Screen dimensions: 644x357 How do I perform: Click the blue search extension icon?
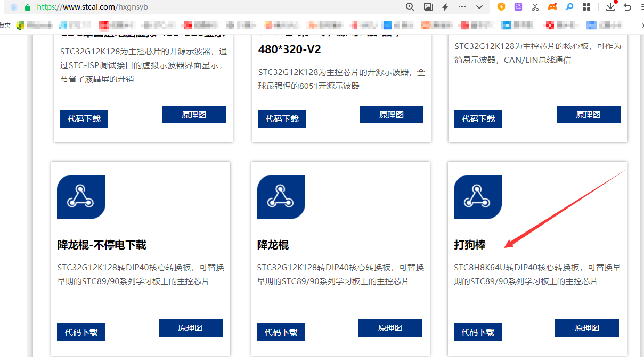point(569,7)
